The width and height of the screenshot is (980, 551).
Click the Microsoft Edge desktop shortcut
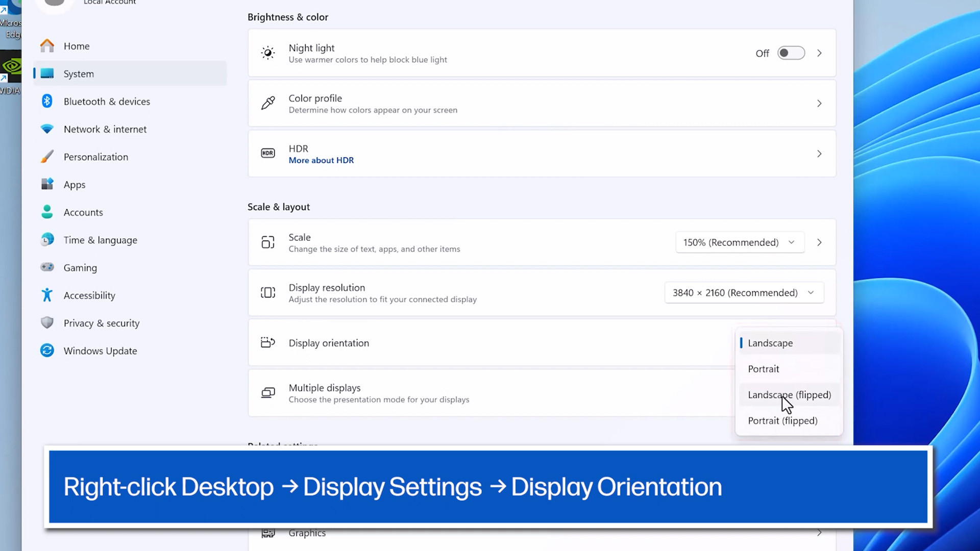[10, 20]
